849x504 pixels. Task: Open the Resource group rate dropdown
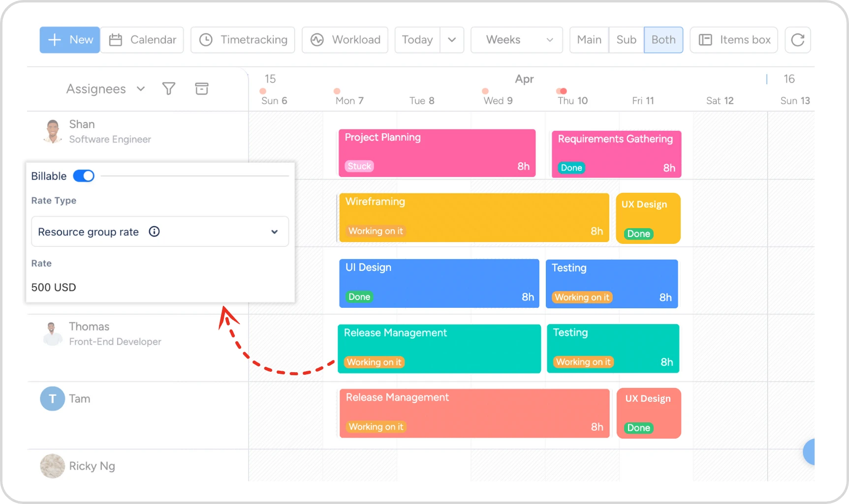(x=274, y=232)
